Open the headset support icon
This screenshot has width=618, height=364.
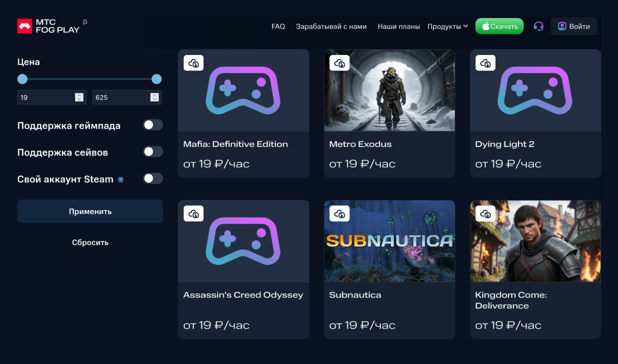pos(538,26)
